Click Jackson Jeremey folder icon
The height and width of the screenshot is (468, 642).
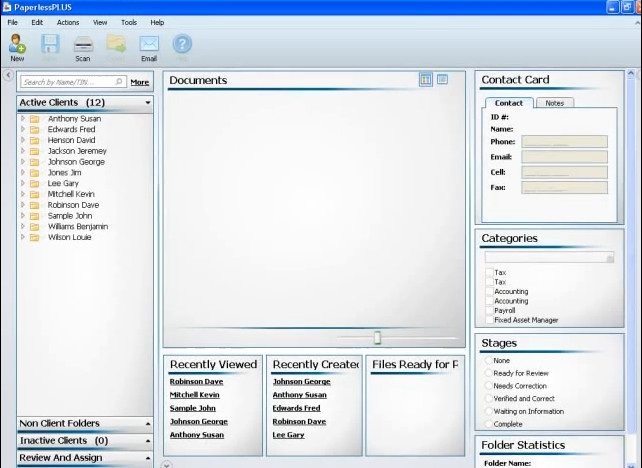click(x=35, y=151)
